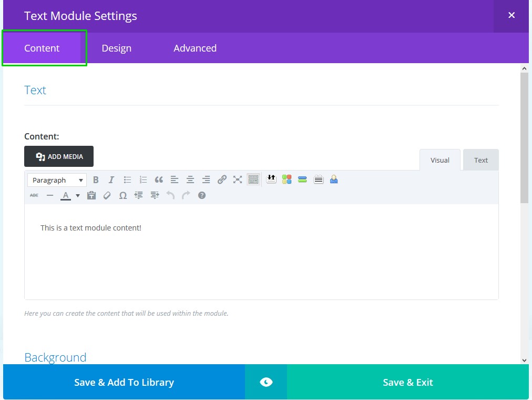Toggle the toolbar toggle (kitchen sink) button
This screenshot has height=400, width=532.
[253, 180]
